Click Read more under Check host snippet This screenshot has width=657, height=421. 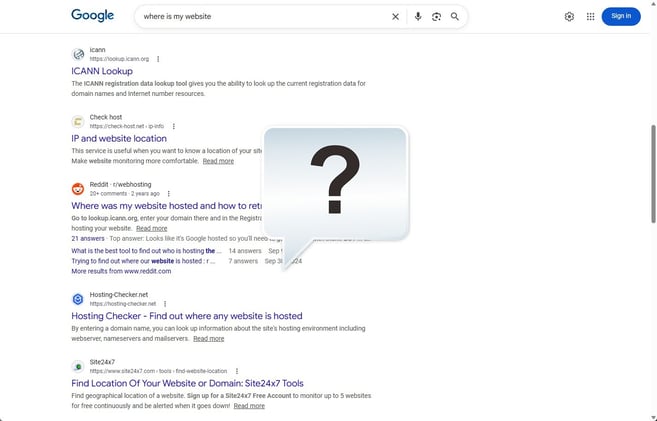click(x=218, y=161)
